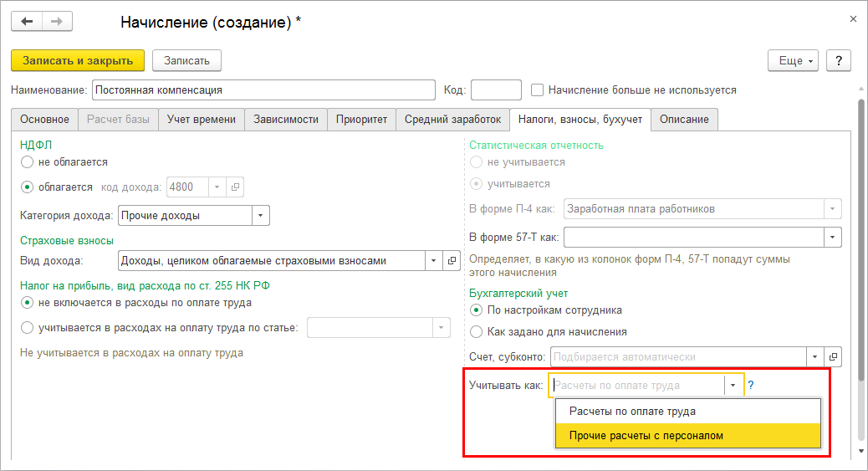Open the Счет, субконто selection form icon
The width and height of the screenshot is (868, 471).
832,357
